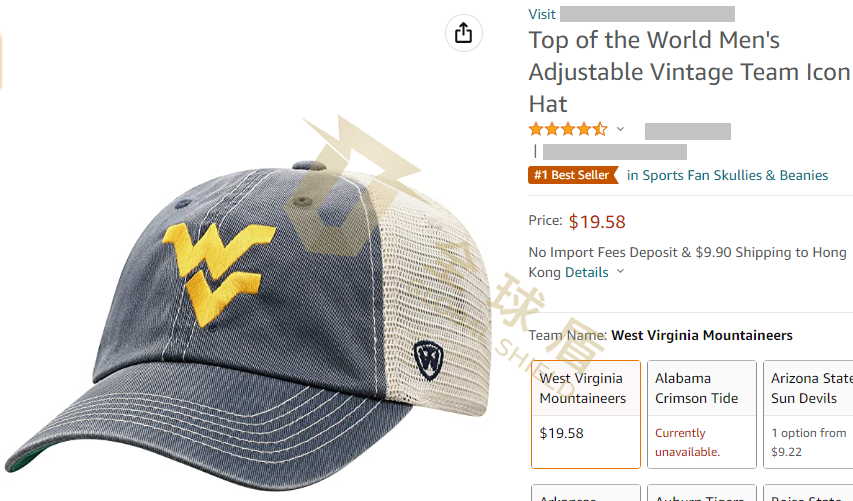Open the rating breakdown chevron beside the stars
The image size is (853, 501).
620,129
